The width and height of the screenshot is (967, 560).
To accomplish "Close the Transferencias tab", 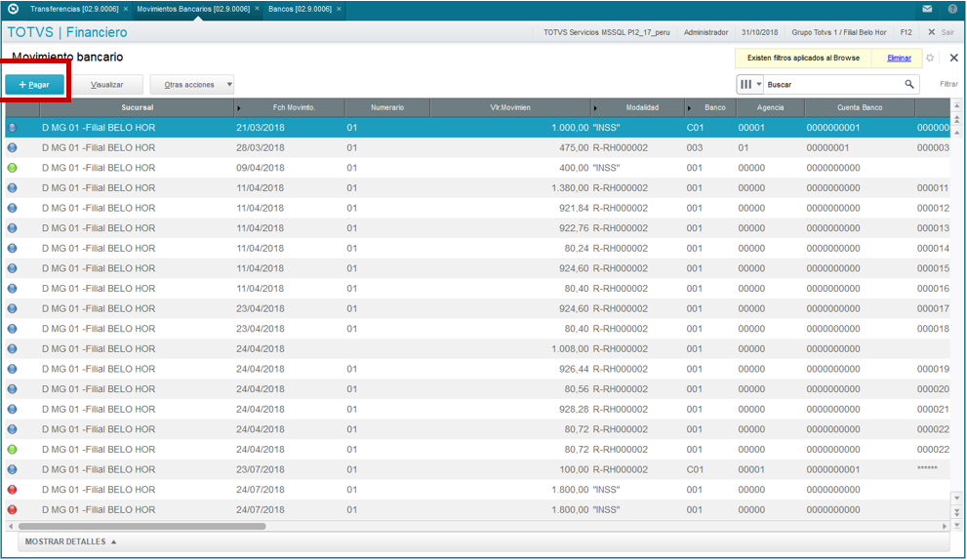I will [x=126, y=9].
